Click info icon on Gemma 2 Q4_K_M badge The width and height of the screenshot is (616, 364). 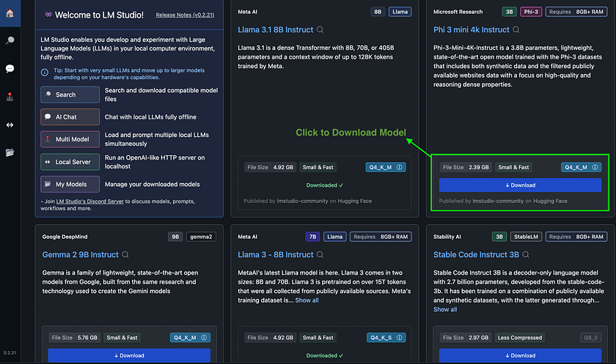pos(204,338)
